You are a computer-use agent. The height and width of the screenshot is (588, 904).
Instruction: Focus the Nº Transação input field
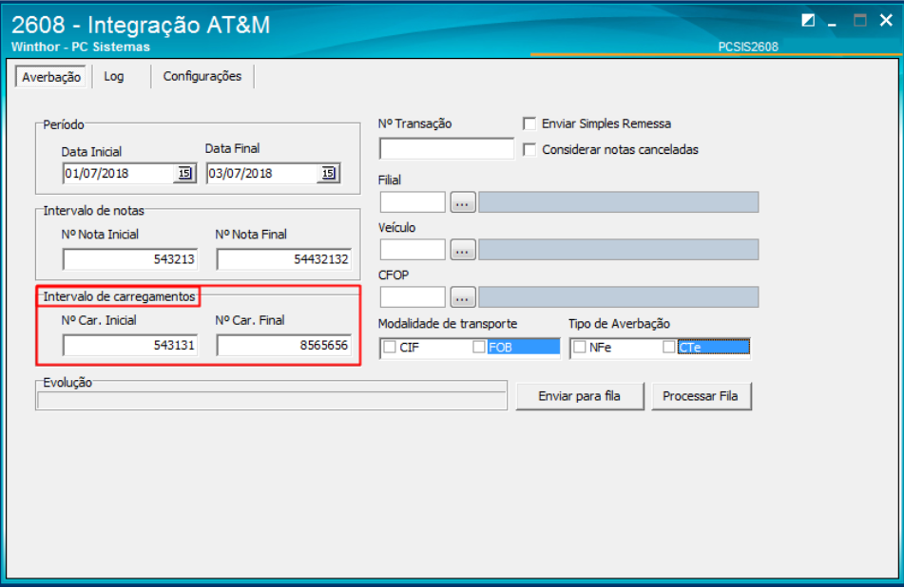(446, 148)
